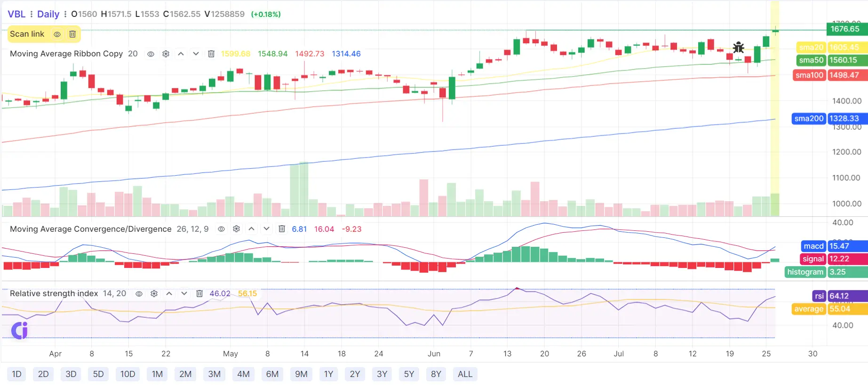Move Moving Average Ribbon indicator down

click(x=196, y=54)
